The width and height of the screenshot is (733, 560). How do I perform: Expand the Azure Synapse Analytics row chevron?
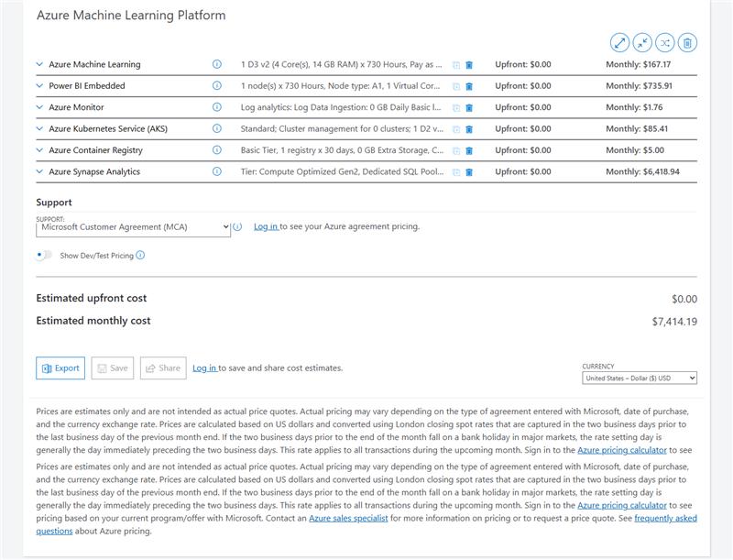coord(39,171)
